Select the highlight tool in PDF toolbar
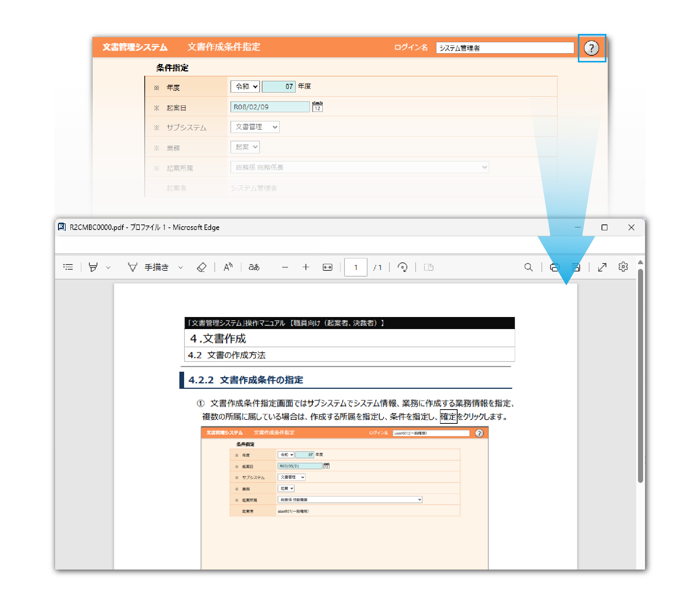The width and height of the screenshot is (700, 606). pos(93,267)
